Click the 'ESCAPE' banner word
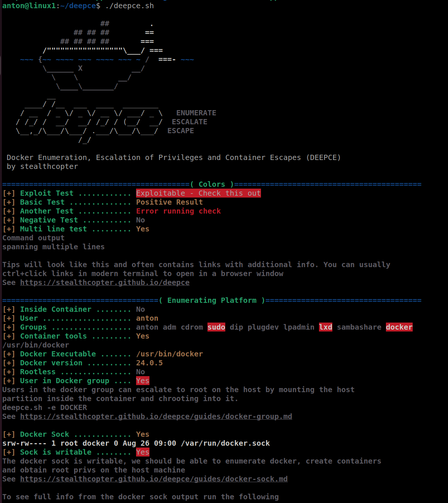Viewport: 448px width, 503px height. tap(181, 131)
